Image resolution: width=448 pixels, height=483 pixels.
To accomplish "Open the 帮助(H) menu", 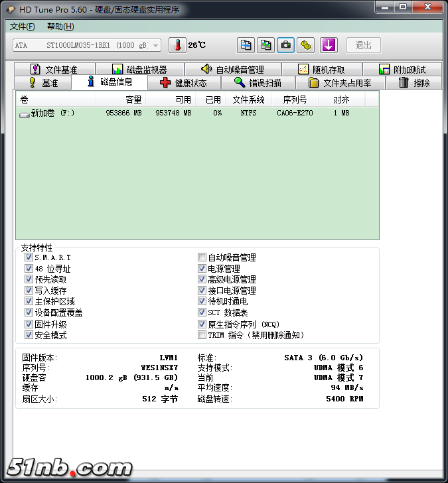I will click(60, 27).
